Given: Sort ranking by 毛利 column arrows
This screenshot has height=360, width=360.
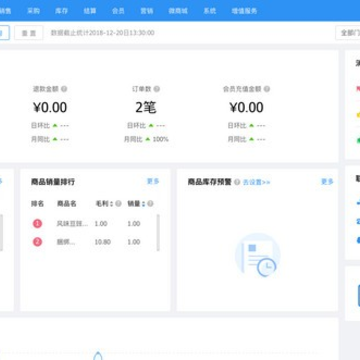Looking at the screenshot, I should 111,204.
